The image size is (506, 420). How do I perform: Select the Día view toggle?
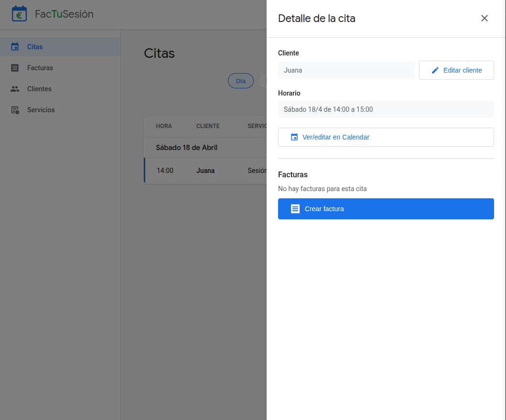coord(240,81)
